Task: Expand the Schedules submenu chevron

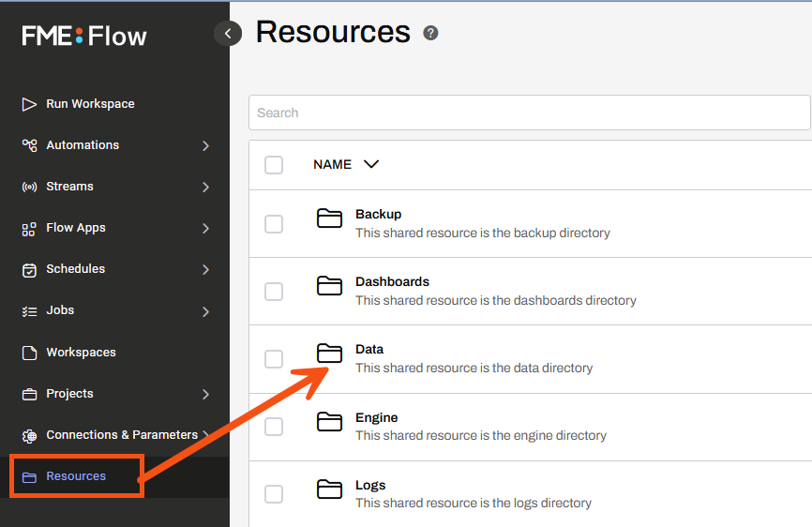Action: tap(205, 270)
